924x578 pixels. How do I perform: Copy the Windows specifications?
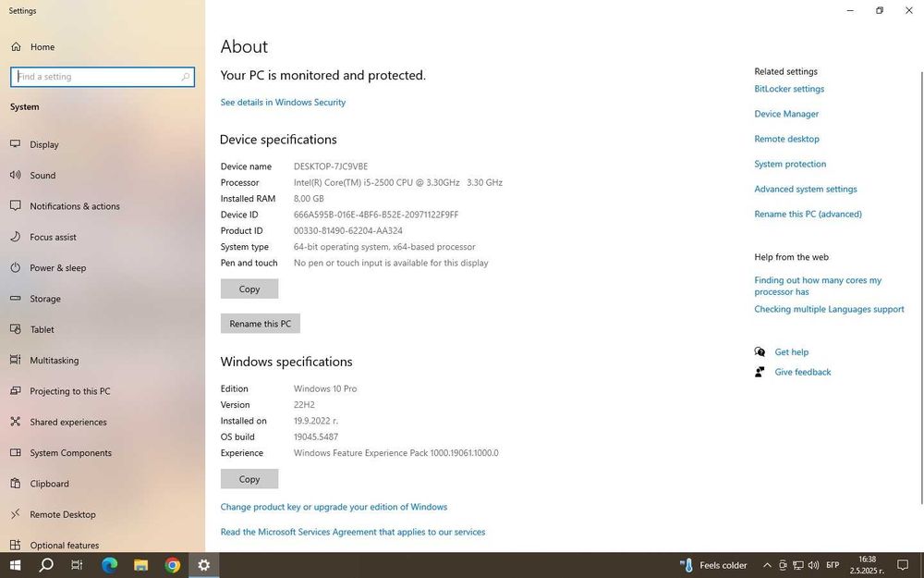pos(249,479)
